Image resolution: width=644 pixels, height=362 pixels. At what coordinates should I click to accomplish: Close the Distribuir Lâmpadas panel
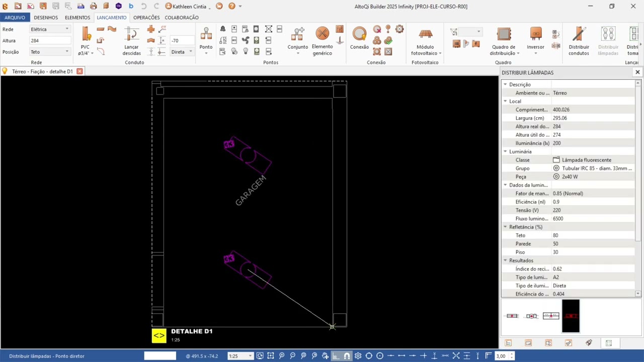point(637,72)
